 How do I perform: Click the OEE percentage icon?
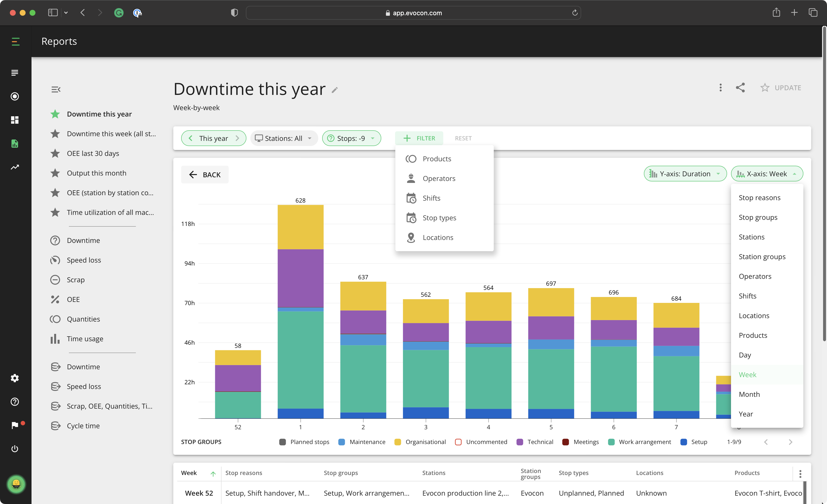[x=55, y=299]
